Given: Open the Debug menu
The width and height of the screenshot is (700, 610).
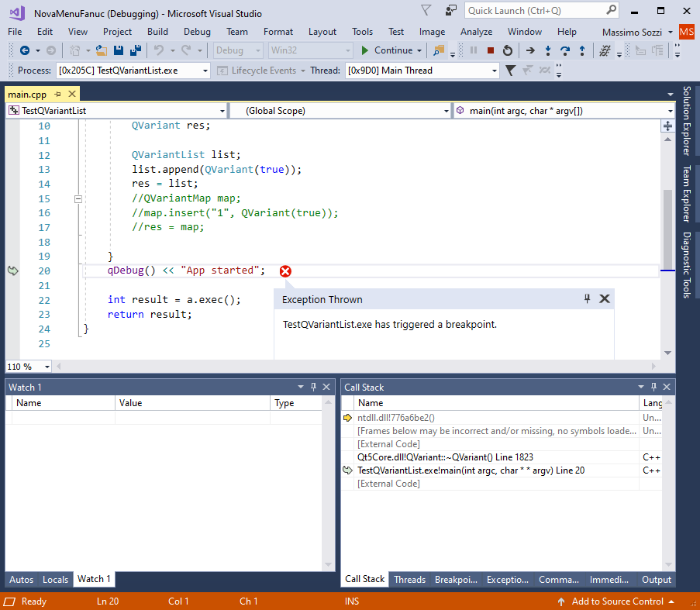Looking at the screenshot, I should [x=197, y=32].
